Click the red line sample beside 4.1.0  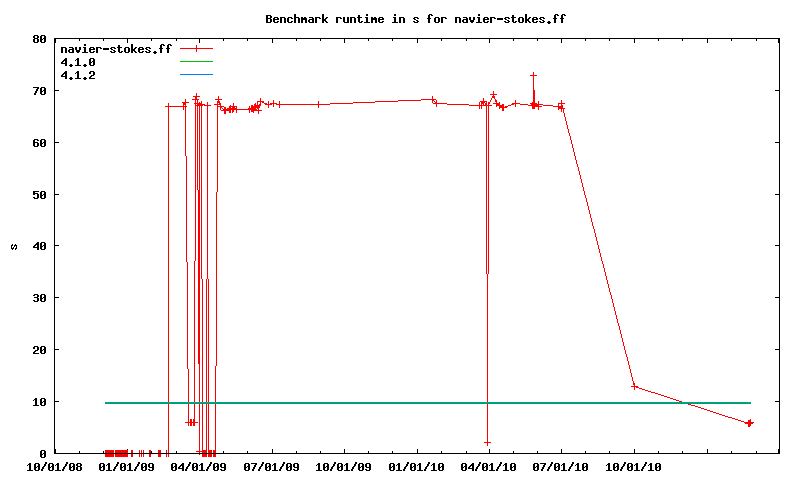(x=197, y=62)
